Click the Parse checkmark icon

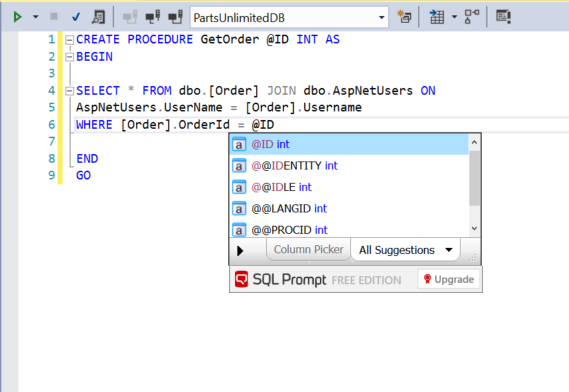75,17
